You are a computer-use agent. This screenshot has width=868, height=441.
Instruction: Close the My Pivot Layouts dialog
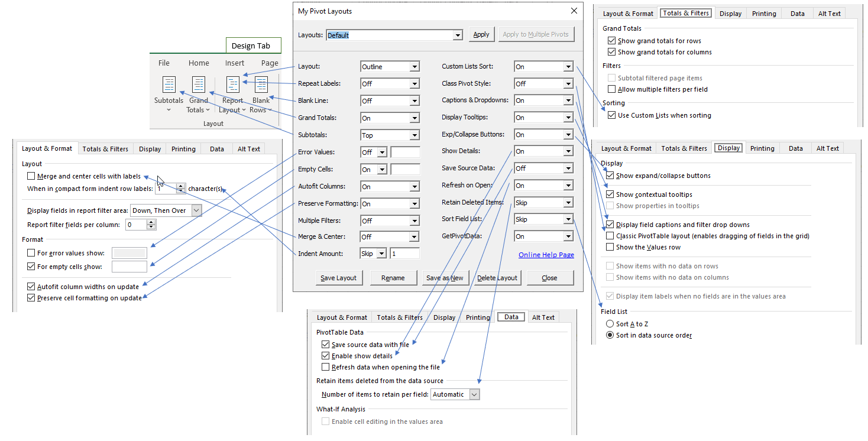[573, 11]
